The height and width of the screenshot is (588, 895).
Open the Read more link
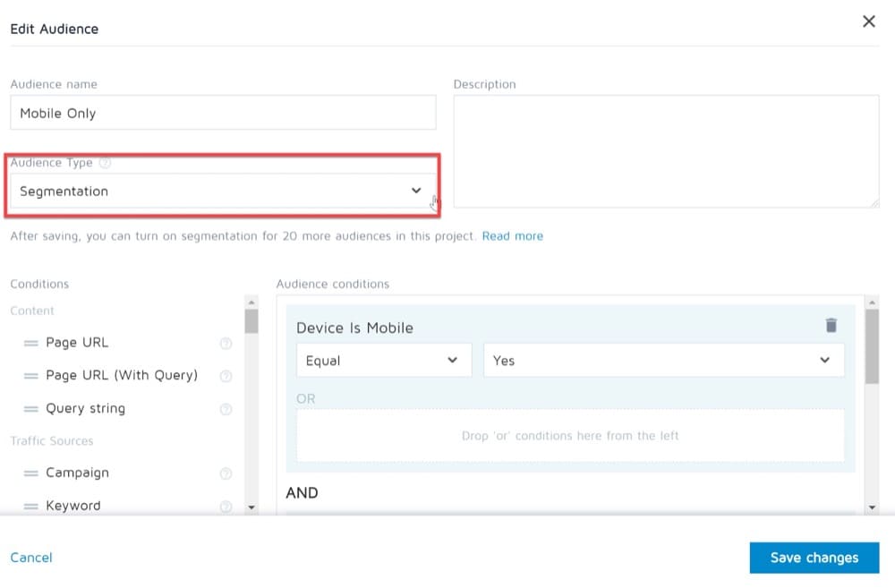(512, 236)
